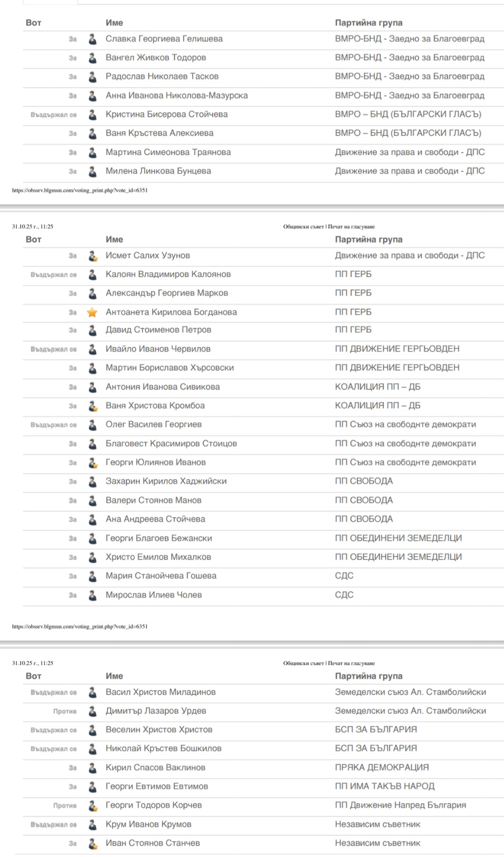
Task: Click the 'Против' vote for Димитър Лазаров Урдев
Action: pos(65,711)
